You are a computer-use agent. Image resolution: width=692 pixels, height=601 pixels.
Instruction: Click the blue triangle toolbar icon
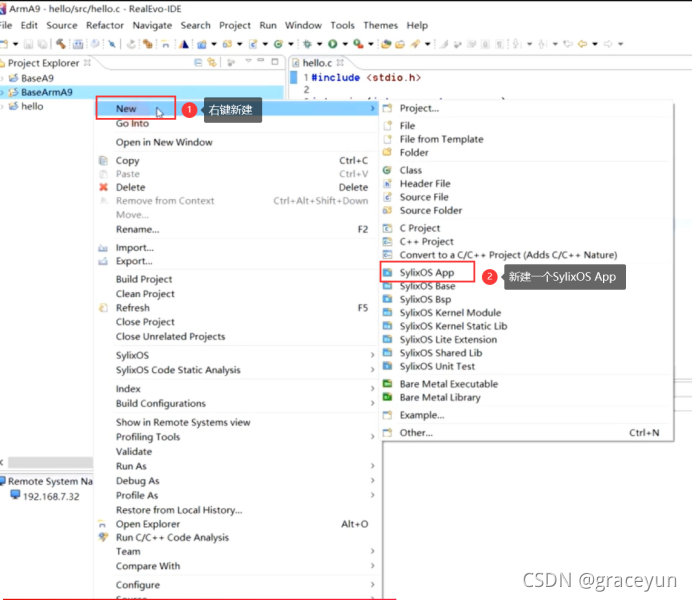click(x=184, y=44)
